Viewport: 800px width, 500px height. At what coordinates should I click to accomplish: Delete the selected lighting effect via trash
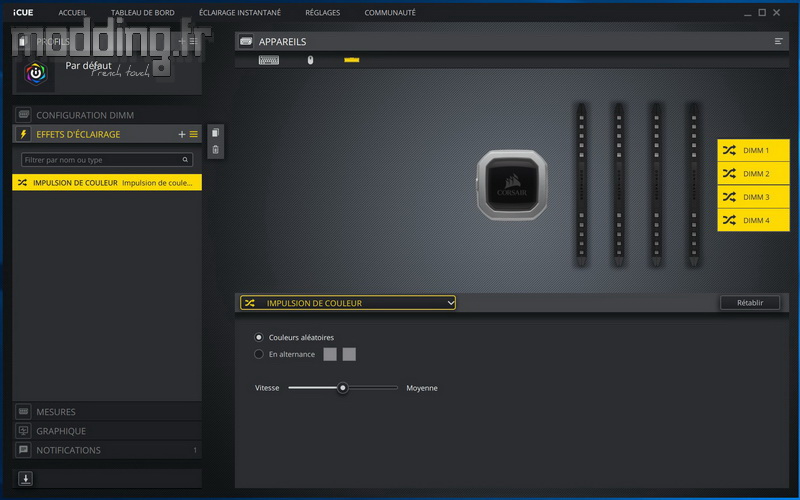(215, 150)
